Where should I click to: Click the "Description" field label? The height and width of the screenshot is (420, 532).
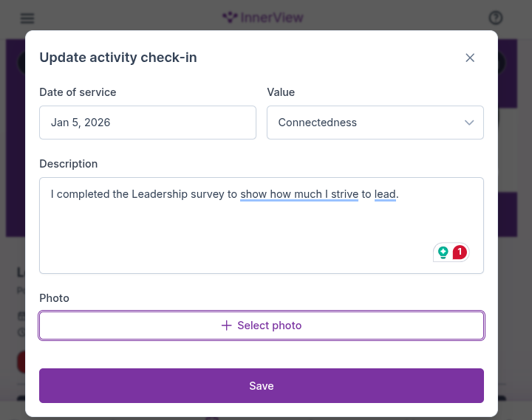(69, 164)
